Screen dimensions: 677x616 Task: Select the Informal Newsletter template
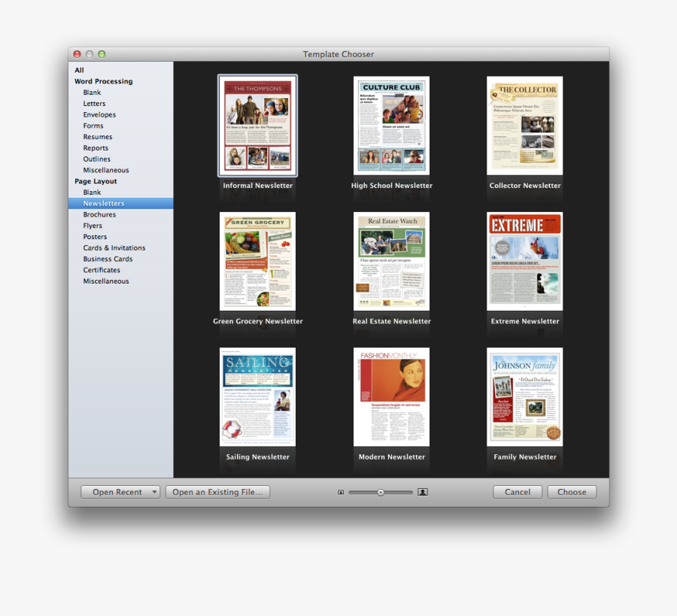pos(258,126)
